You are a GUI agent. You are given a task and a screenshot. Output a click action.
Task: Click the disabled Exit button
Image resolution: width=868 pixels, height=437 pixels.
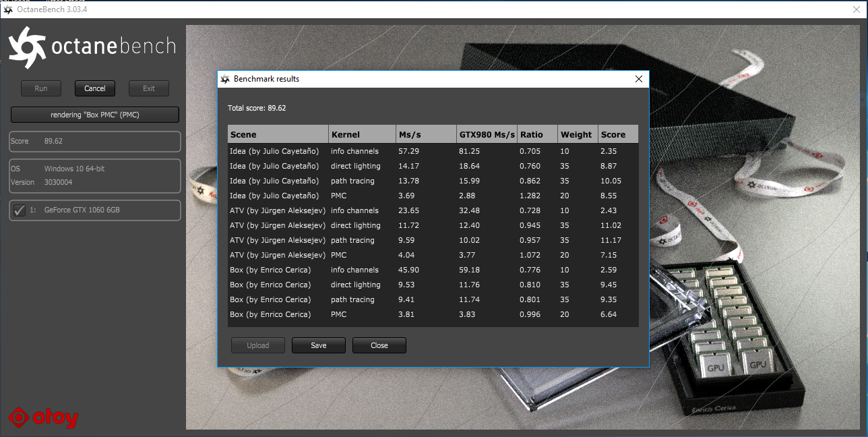(x=149, y=88)
